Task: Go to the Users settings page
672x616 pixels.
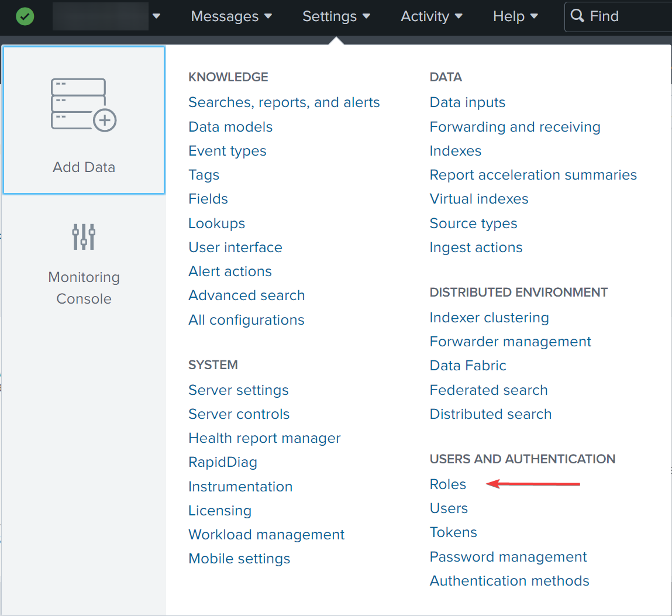Action: pyautogui.click(x=449, y=508)
